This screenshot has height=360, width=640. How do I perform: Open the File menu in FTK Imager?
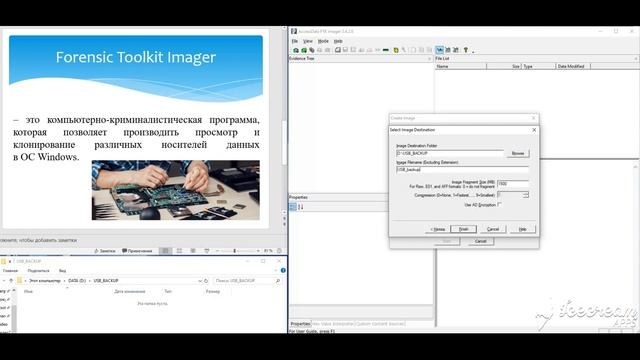[x=295, y=41]
